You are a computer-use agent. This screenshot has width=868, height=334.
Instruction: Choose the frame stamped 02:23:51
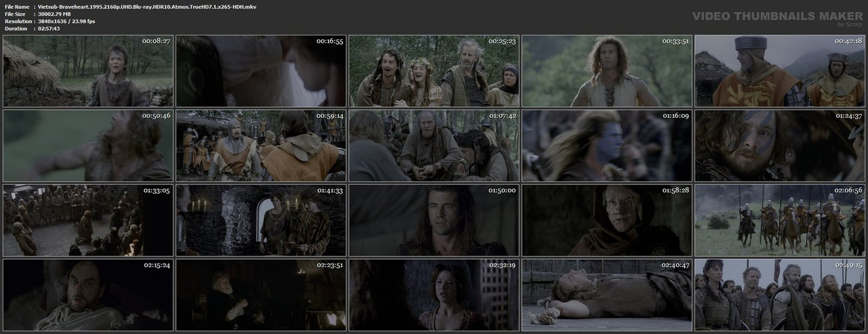261,295
